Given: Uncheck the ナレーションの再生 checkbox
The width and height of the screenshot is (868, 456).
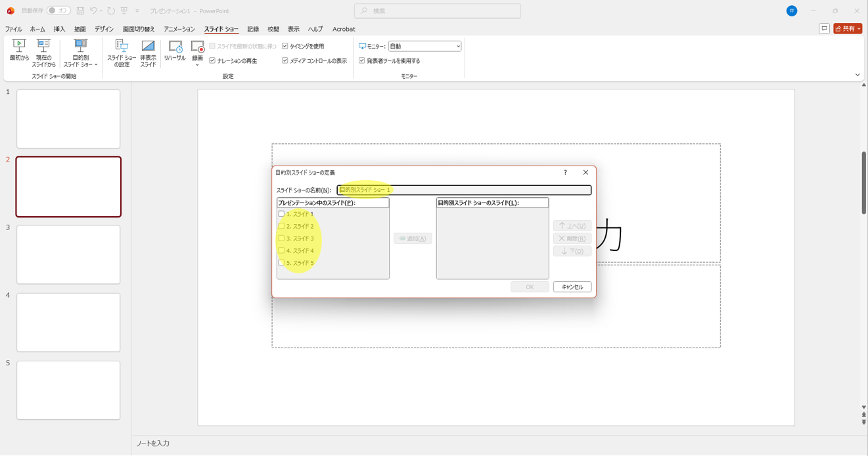Looking at the screenshot, I should coord(212,61).
